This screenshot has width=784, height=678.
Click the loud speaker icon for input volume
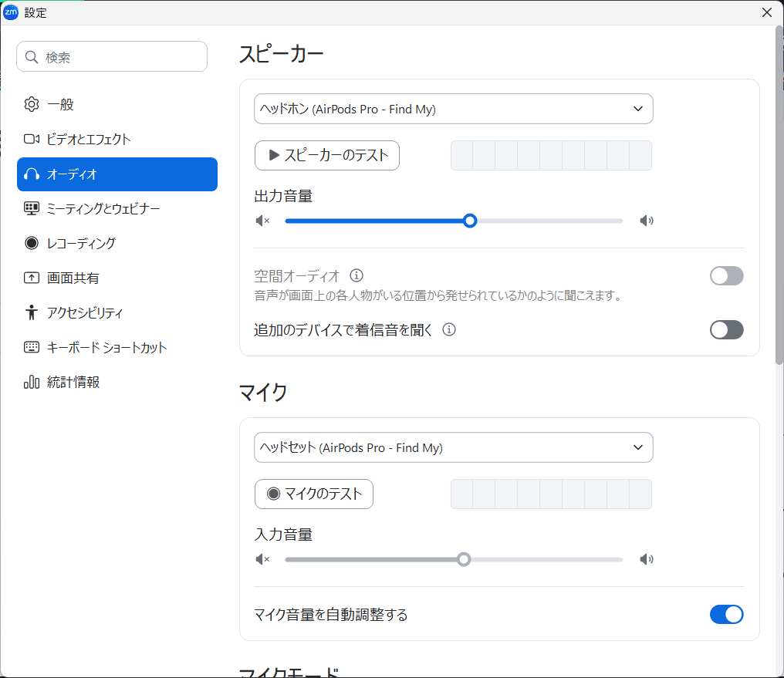(x=647, y=559)
